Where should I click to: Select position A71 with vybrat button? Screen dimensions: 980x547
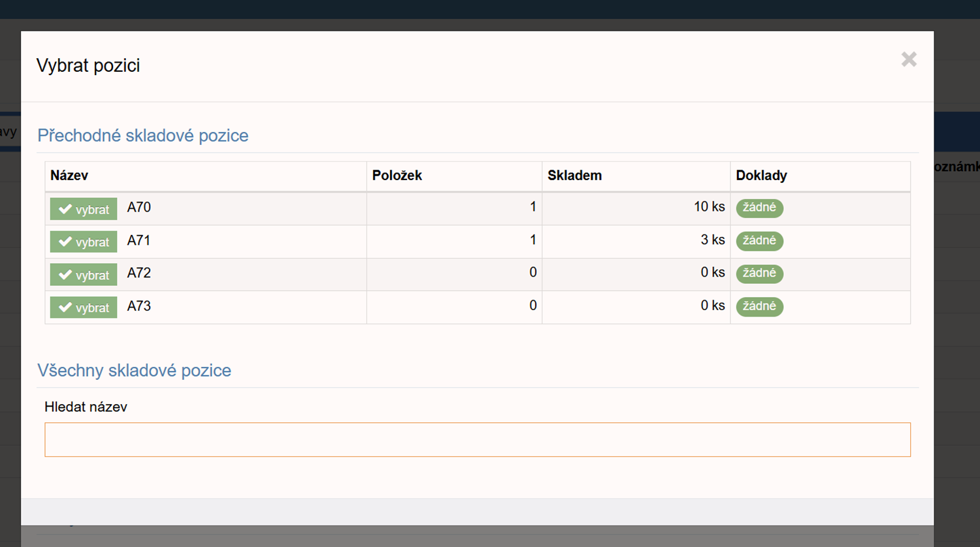(84, 242)
